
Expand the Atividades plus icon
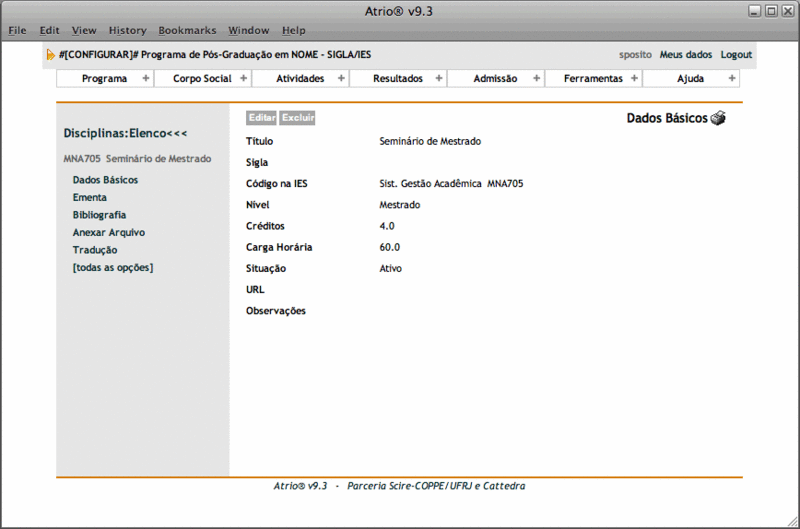tap(341, 78)
